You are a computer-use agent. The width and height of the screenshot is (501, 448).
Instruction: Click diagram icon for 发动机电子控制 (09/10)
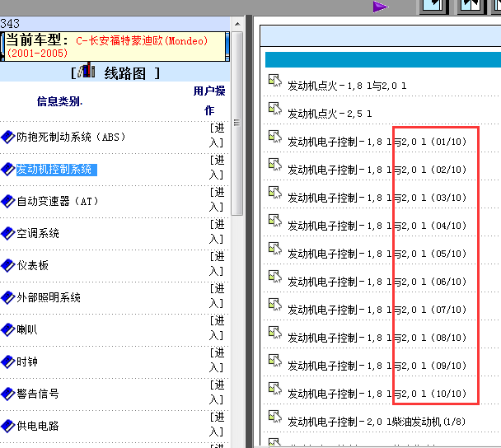275,361
